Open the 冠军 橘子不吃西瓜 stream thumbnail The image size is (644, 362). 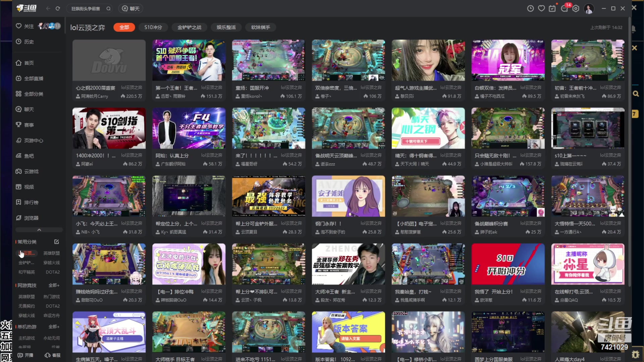pos(508,60)
